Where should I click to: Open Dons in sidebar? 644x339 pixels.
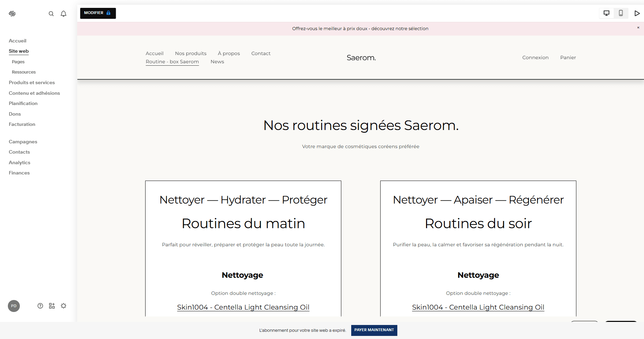click(x=15, y=114)
